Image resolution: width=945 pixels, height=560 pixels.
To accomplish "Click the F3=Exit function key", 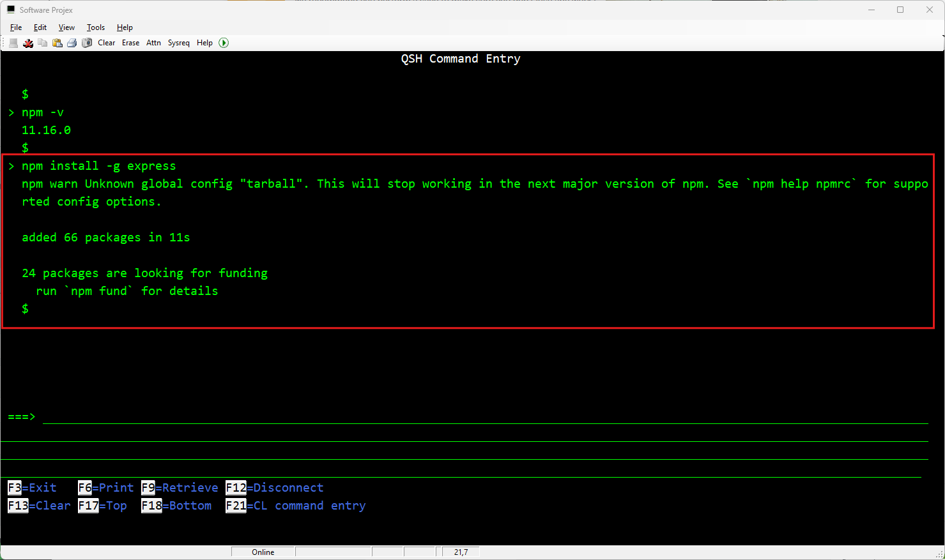I will point(32,488).
